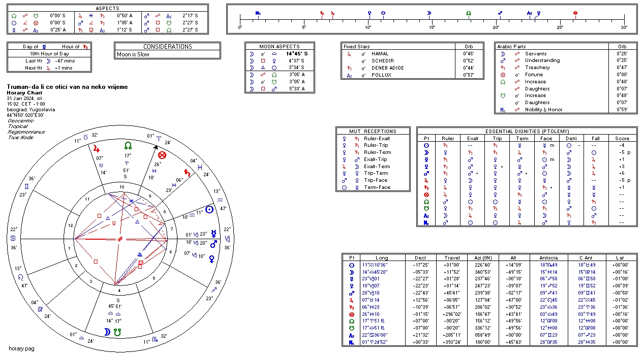Click the North Node marker on the degree scale
Image resolution: width=644 pixels, height=356 pixels.
pos(468,13)
